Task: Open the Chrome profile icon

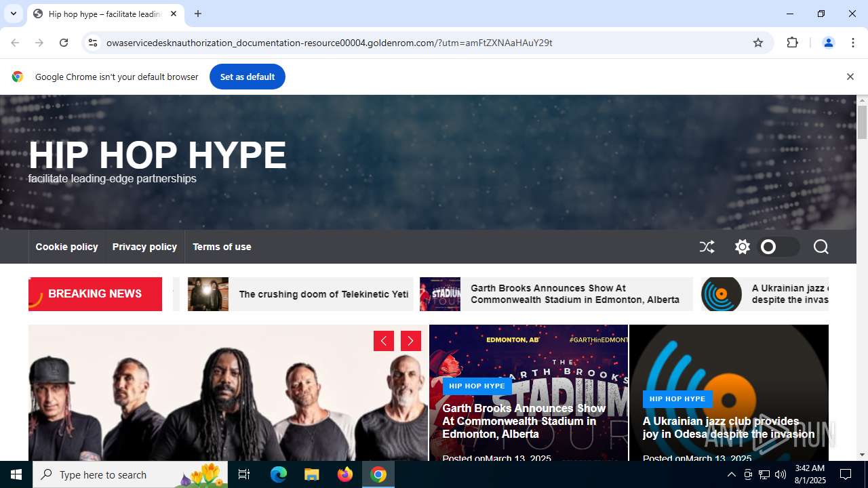Action: click(x=828, y=43)
